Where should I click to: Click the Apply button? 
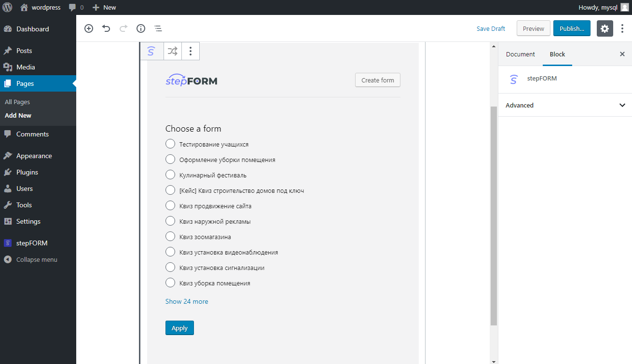click(179, 328)
